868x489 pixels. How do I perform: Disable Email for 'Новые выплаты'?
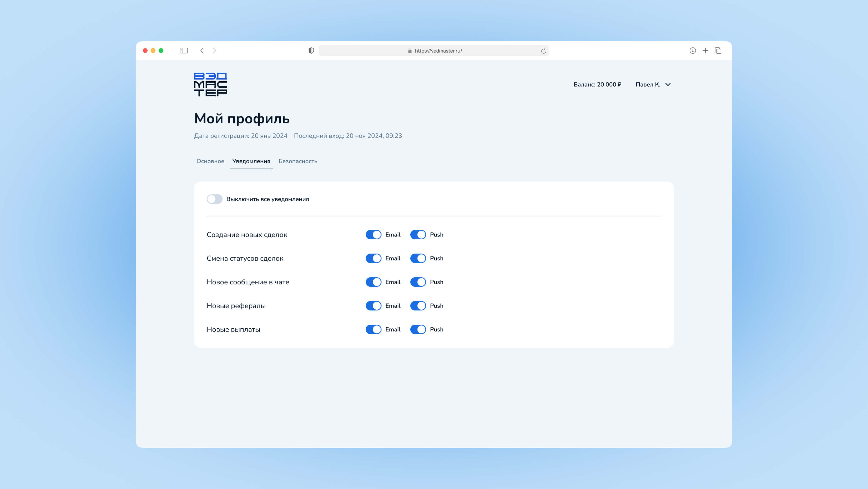click(373, 329)
